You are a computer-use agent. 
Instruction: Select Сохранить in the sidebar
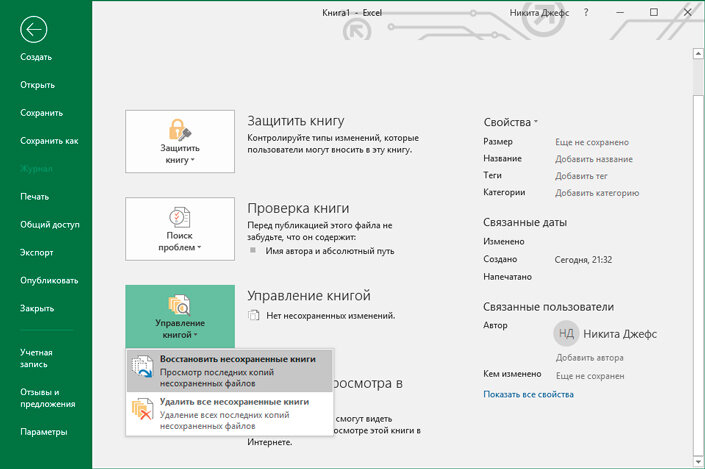pos(41,113)
